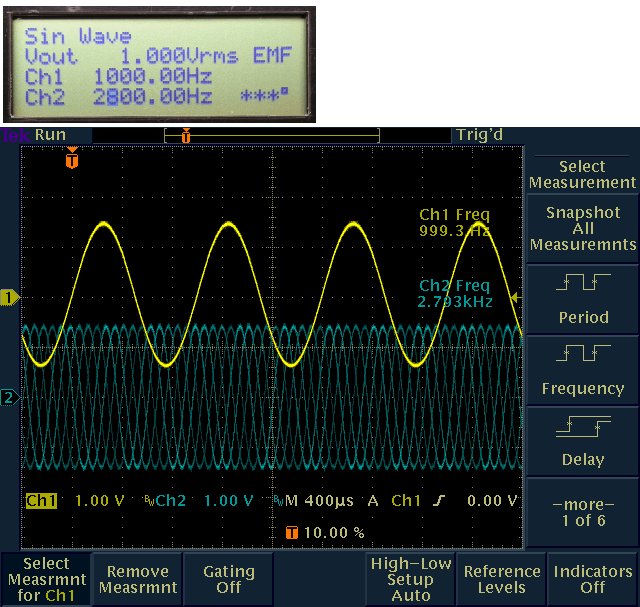Open Select Measrmnt for Ch1 menu

[x=46, y=580]
